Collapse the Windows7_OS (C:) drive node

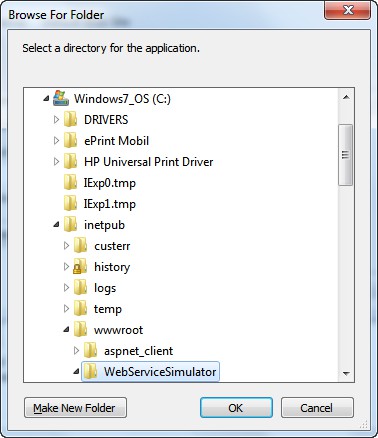click(46, 98)
